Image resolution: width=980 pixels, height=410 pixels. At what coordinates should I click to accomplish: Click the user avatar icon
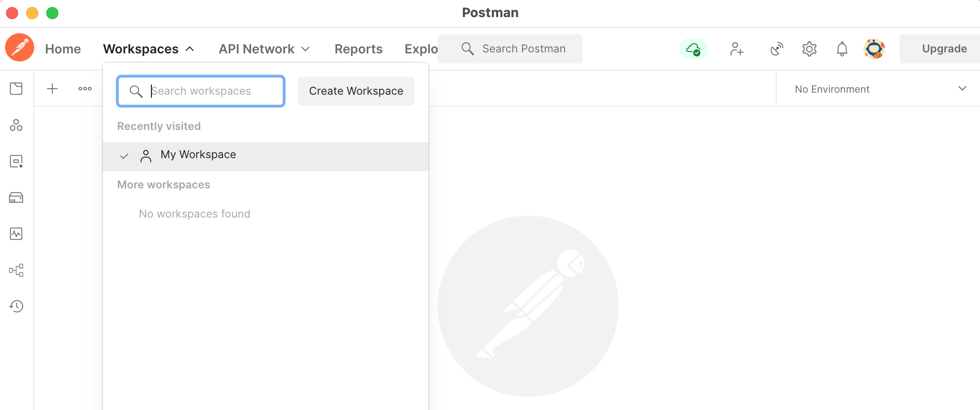pyautogui.click(x=874, y=49)
